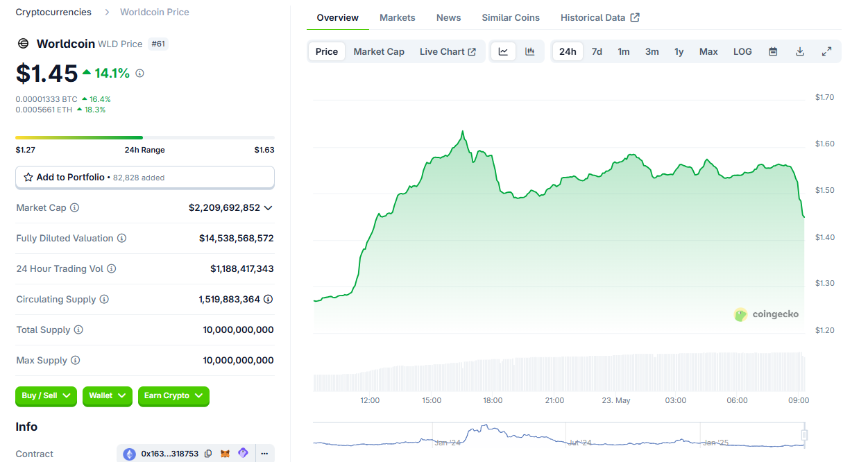Click the #61 rank badge
868x462 pixels.
click(159, 44)
